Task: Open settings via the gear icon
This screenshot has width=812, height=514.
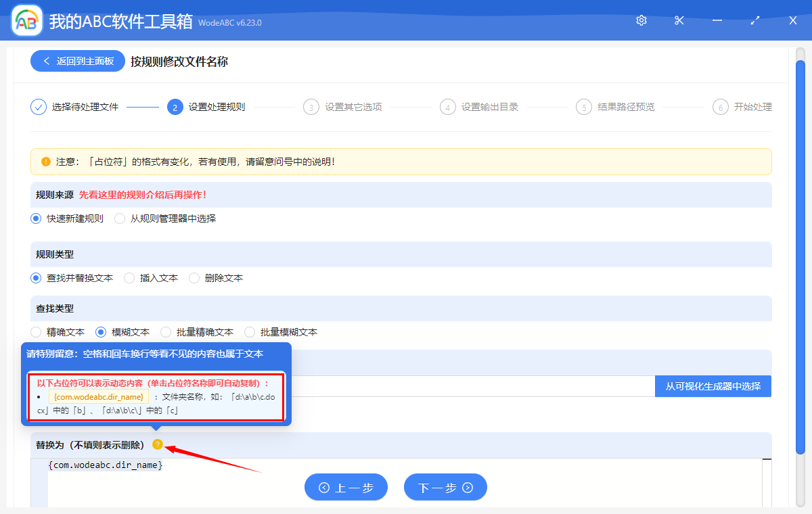Action: click(641, 20)
